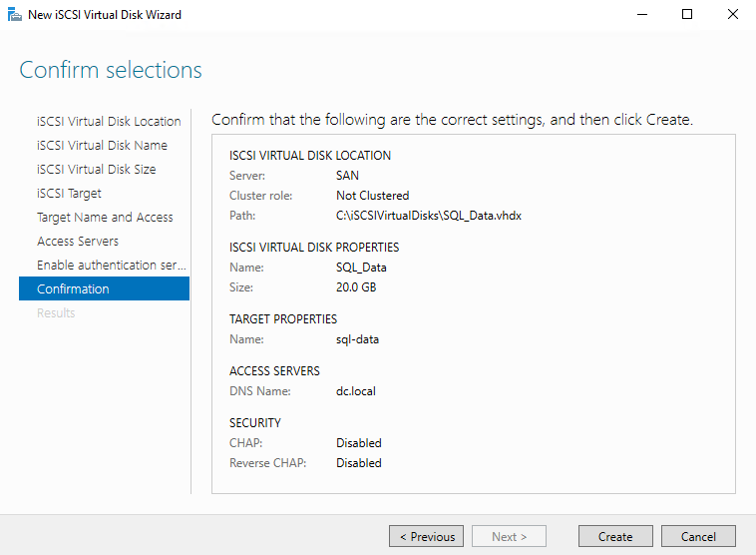Click the 20.0 GB size value
The image size is (756, 555).
pos(358,287)
